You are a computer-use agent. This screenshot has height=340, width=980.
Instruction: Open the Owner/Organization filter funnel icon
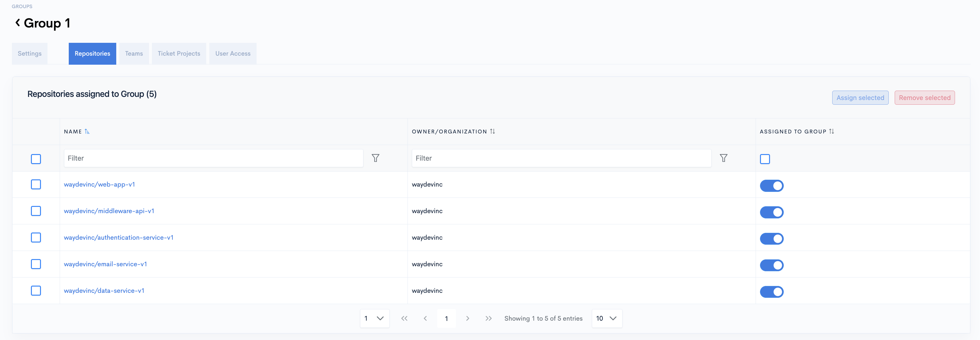pyautogui.click(x=723, y=158)
